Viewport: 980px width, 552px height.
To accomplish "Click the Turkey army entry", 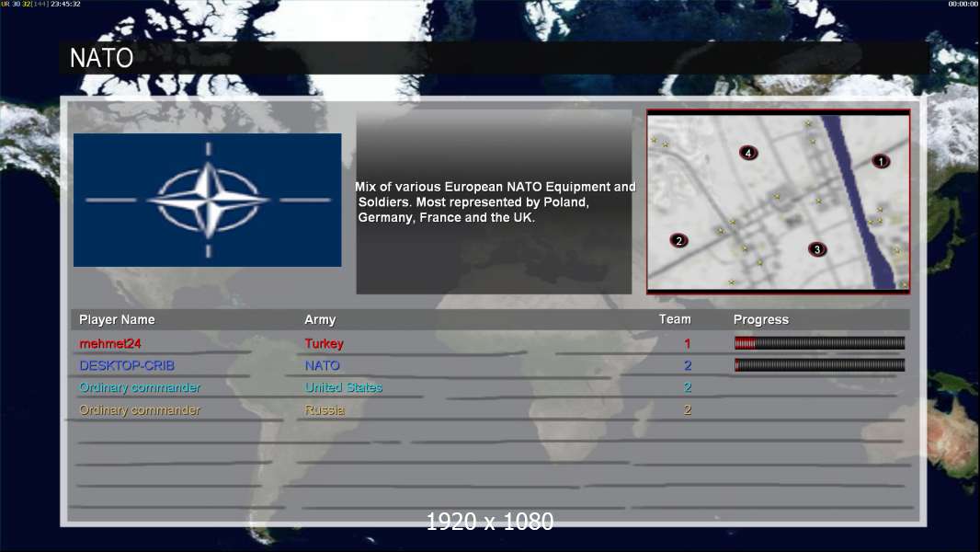I will (324, 343).
